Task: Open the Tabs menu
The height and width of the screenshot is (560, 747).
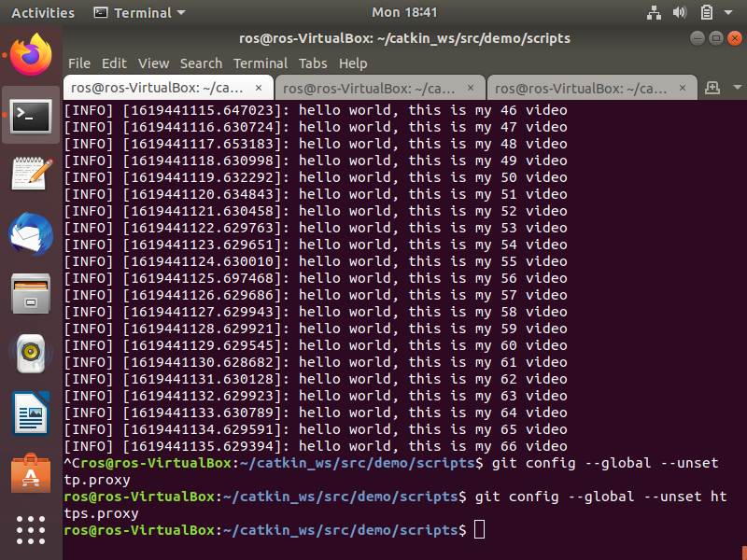Action: click(313, 63)
